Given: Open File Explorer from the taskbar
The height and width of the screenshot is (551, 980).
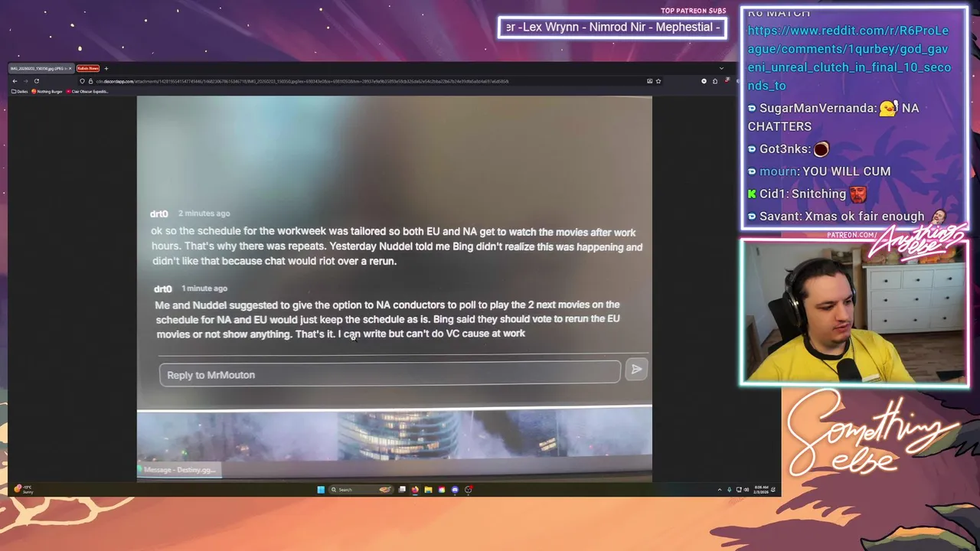Looking at the screenshot, I should point(428,490).
